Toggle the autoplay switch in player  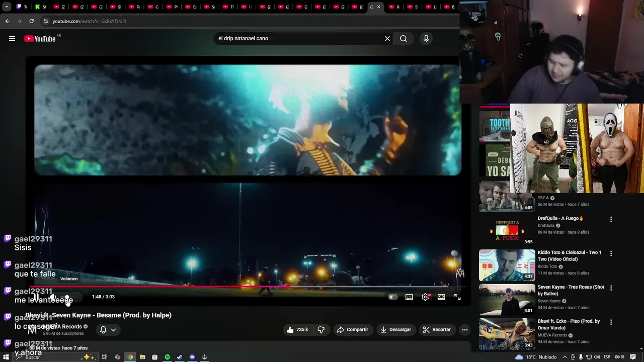[393, 297]
